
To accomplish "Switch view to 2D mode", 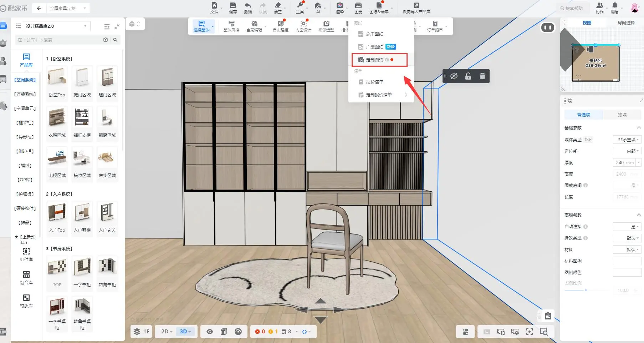I will [167, 332].
